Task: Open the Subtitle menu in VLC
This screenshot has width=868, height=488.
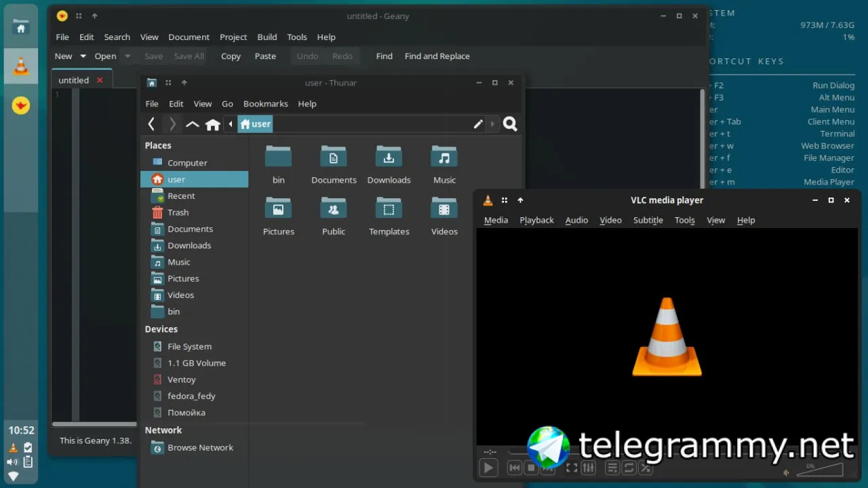Action: point(648,220)
